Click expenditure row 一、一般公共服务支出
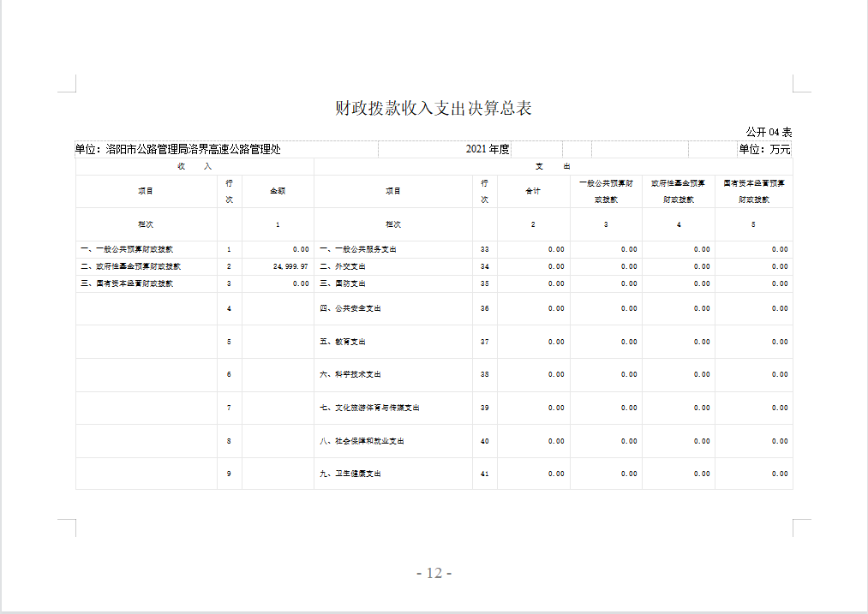 [x=357, y=249]
